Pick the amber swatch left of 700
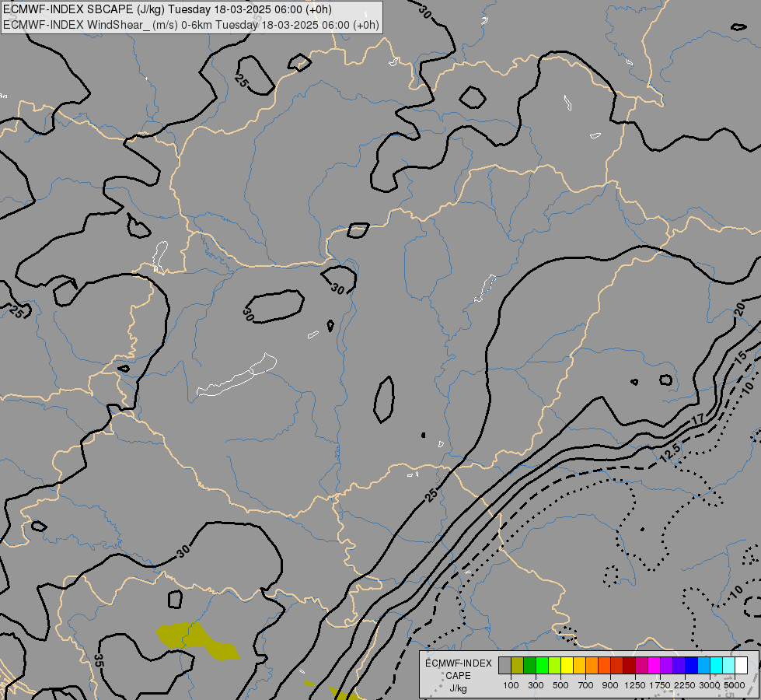The width and height of the screenshot is (761, 700). (579, 665)
